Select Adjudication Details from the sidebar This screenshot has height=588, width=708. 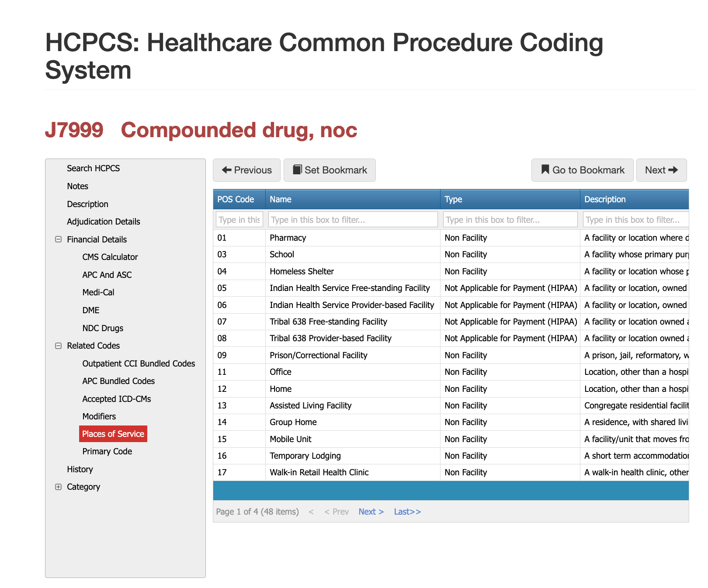103,221
